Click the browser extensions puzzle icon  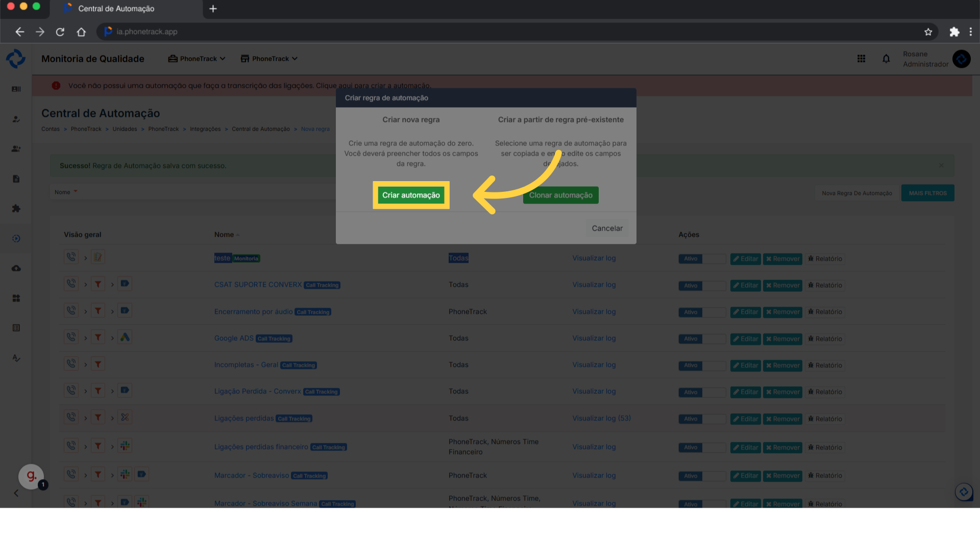pos(954,32)
